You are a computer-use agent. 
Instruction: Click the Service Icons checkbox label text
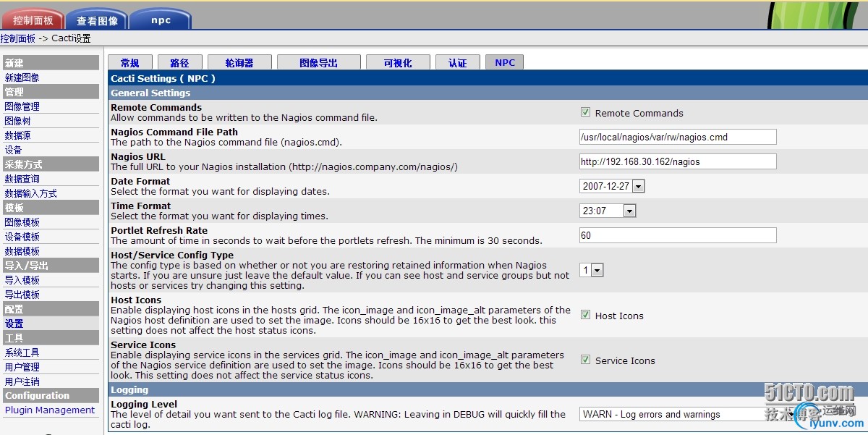(625, 360)
